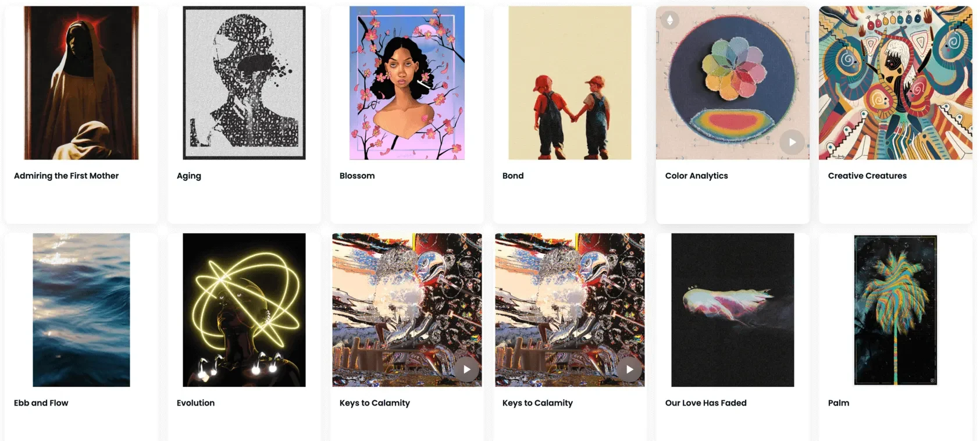
Task: Click the Creative Creatures title link
Action: [x=867, y=176]
